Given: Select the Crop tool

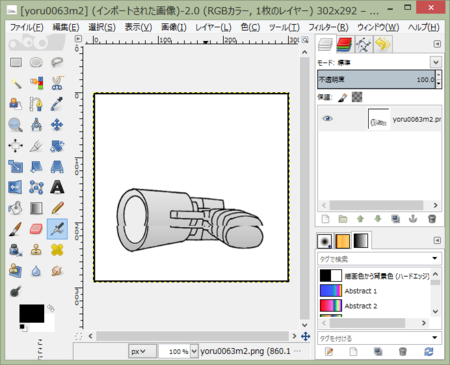Looking at the screenshot, I should click(36, 146).
